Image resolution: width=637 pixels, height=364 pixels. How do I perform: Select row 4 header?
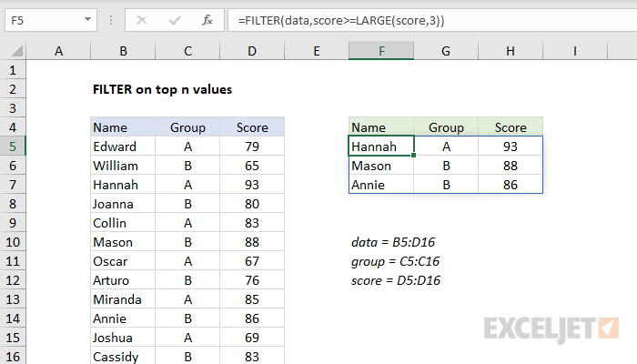pos(13,127)
